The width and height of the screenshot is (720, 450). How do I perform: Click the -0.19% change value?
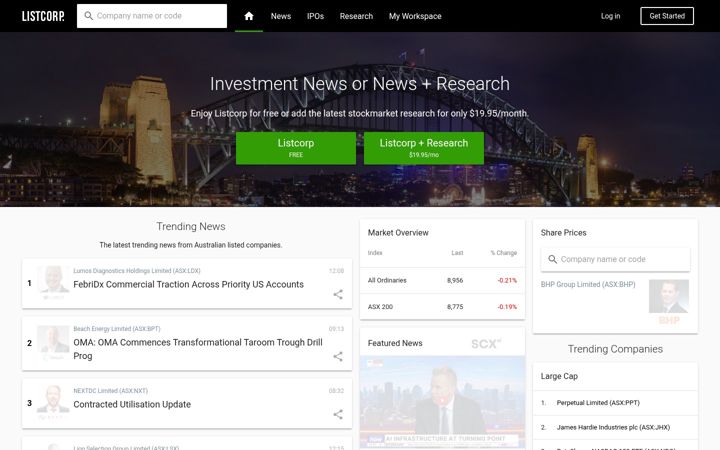pos(507,307)
